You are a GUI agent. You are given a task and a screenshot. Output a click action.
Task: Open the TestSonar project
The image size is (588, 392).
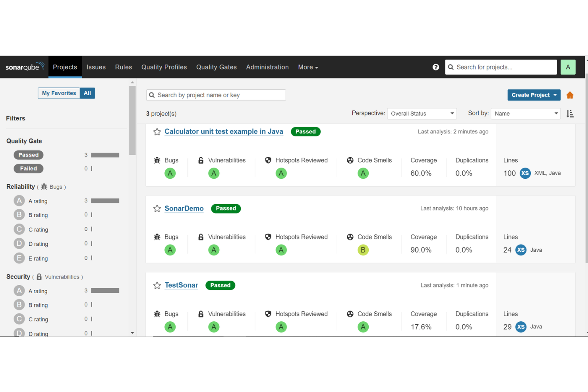pos(181,285)
